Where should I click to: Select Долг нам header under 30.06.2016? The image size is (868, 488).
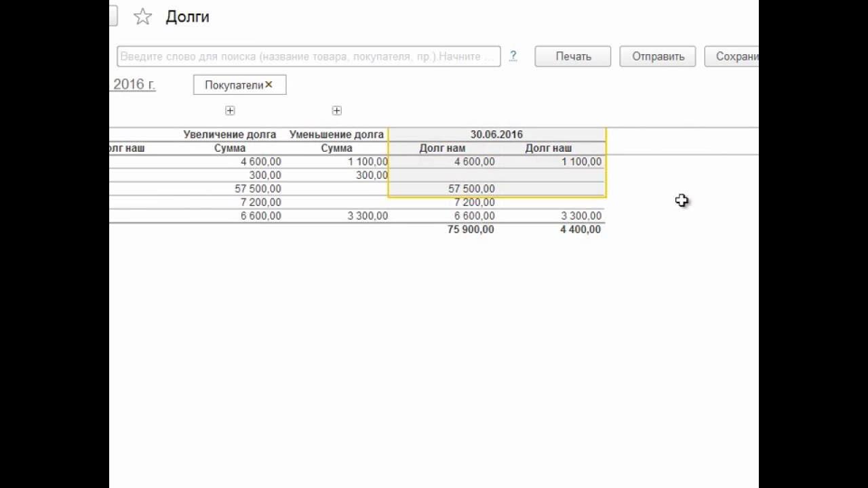point(442,148)
